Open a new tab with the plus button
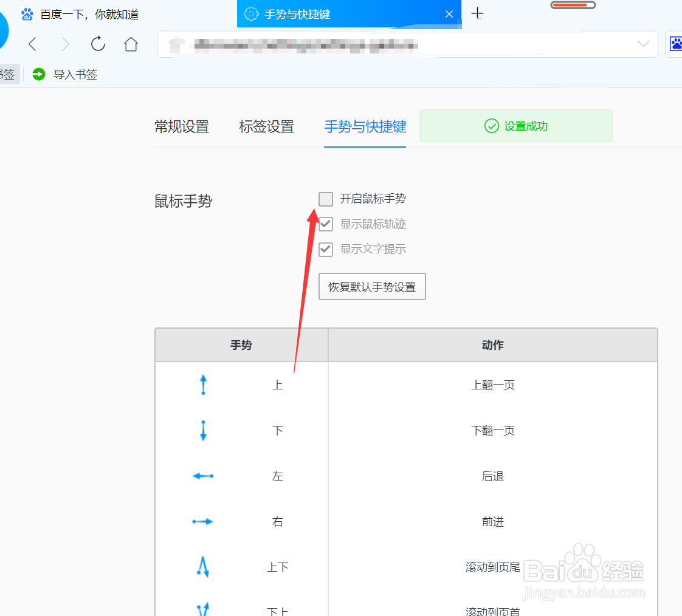Screen dimensions: 682x616 click(478, 13)
